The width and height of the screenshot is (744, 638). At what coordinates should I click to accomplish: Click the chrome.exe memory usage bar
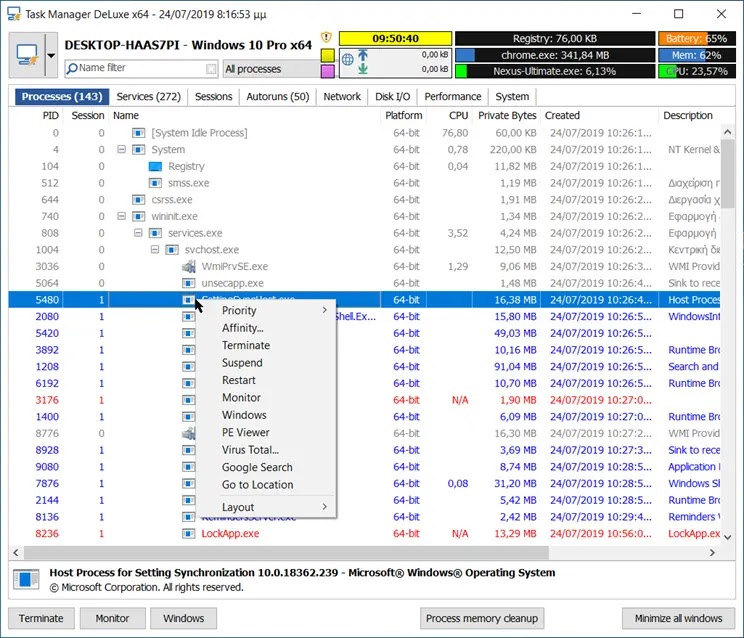[x=554, y=55]
